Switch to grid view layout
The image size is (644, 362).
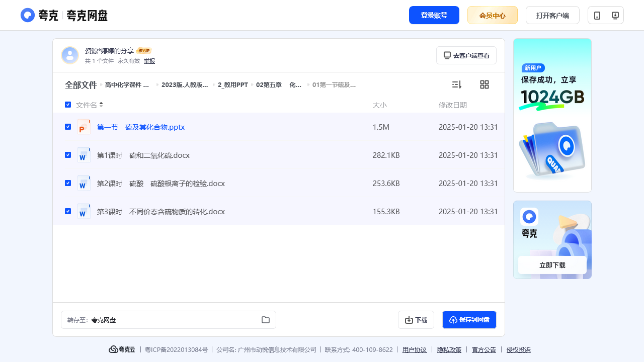coord(485,84)
